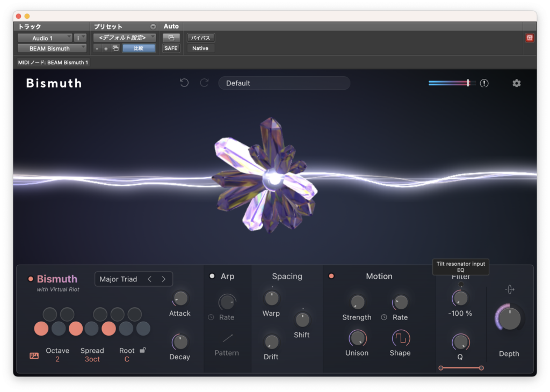Click the Auto header label

click(x=171, y=26)
